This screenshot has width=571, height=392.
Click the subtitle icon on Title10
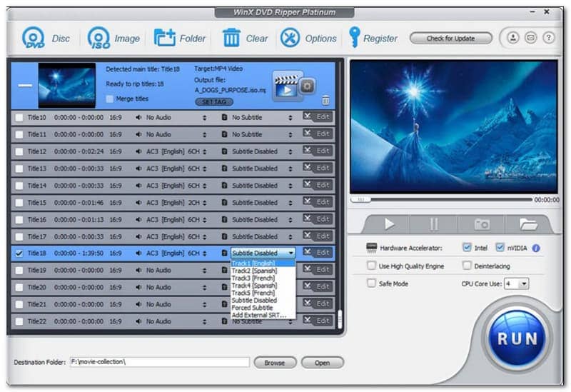pyautogui.click(x=224, y=117)
